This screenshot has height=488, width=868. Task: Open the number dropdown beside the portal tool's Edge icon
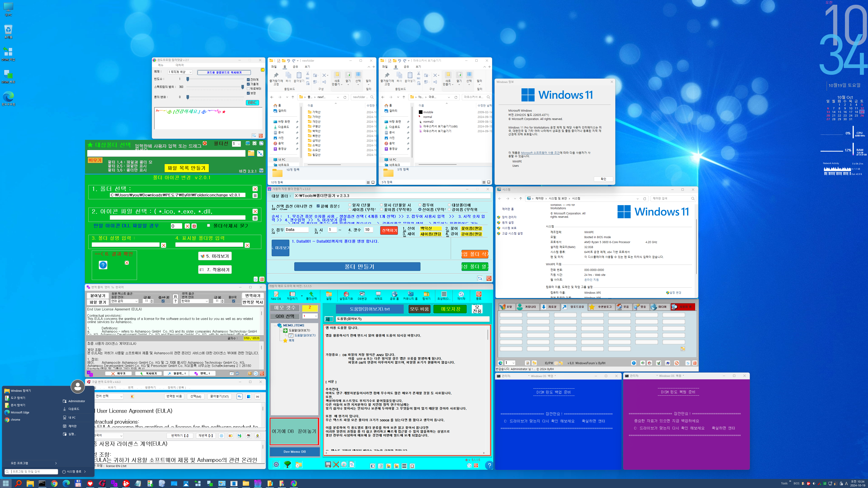point(510,363)
